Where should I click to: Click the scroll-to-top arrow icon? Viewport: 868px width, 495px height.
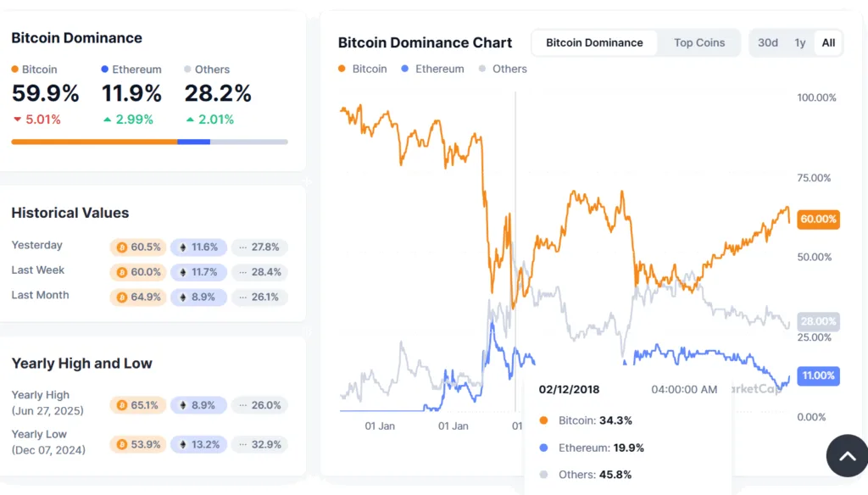pyautogui.click(x=847, y=456)
